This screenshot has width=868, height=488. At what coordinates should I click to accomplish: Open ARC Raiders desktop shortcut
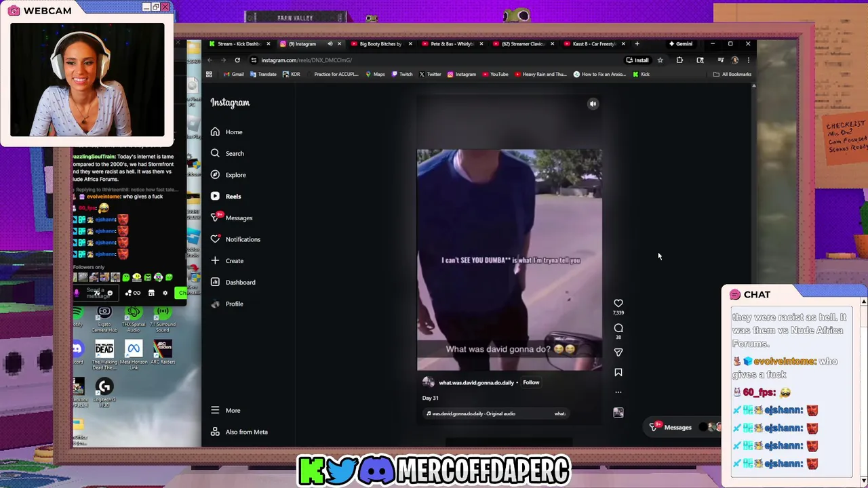pos(163,352)
